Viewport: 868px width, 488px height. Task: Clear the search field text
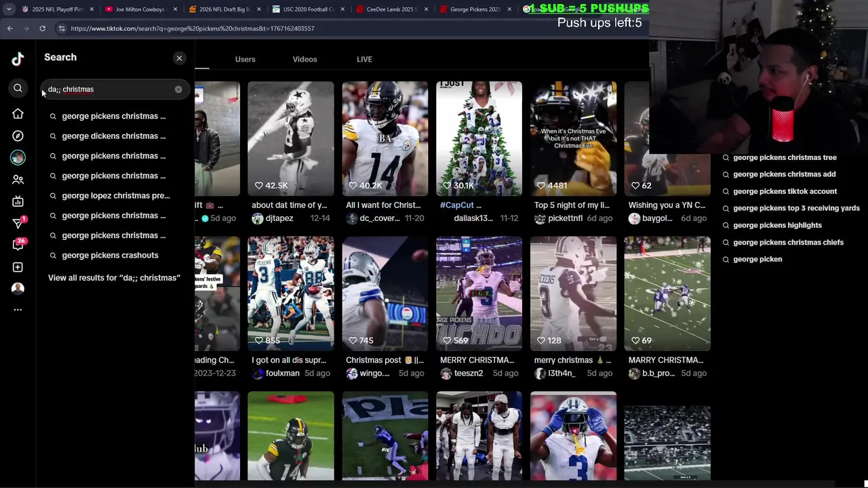pos(178,89)
